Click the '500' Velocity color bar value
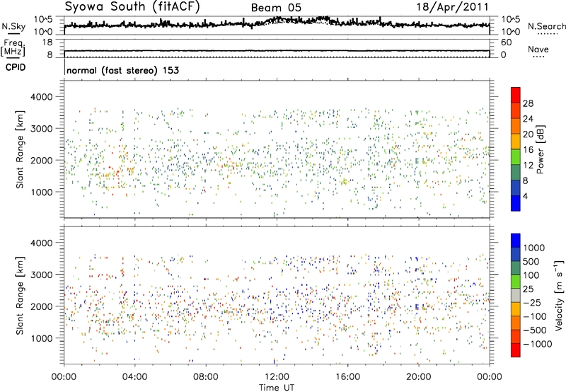This screenshot has height=392, width=566. coord(531,262)
